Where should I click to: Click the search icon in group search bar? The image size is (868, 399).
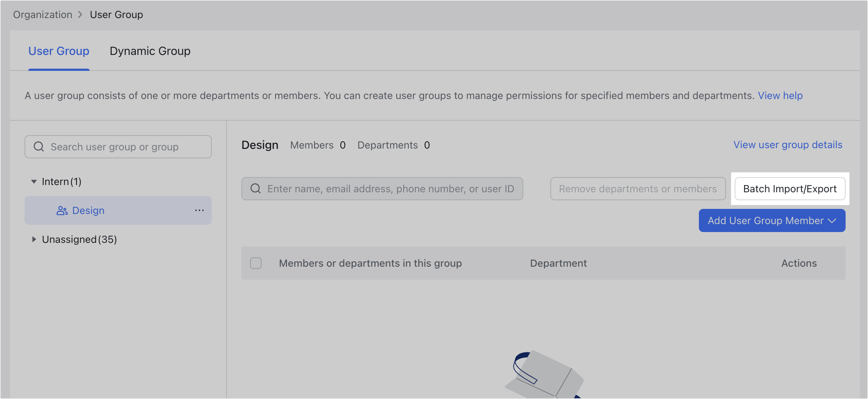click(x=39, y=147)
